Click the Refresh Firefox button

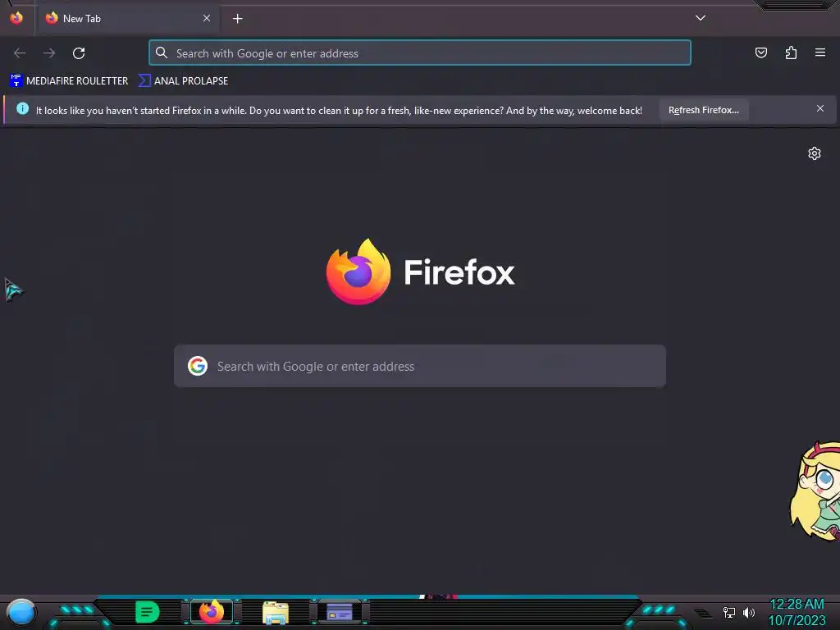coord(703,110)
